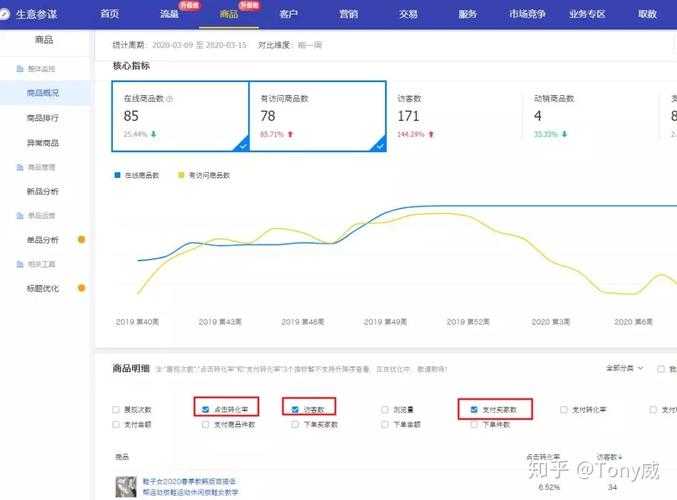This screenshot has width=677, height=500.
Task: Check the first checkbox in the top metrics row
Action: [116, 409]
